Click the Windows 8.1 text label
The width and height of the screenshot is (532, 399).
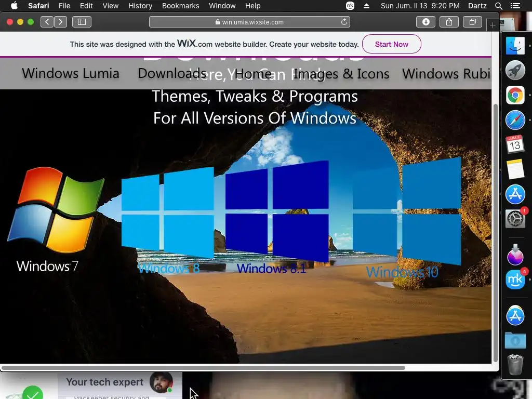(271, 269)
